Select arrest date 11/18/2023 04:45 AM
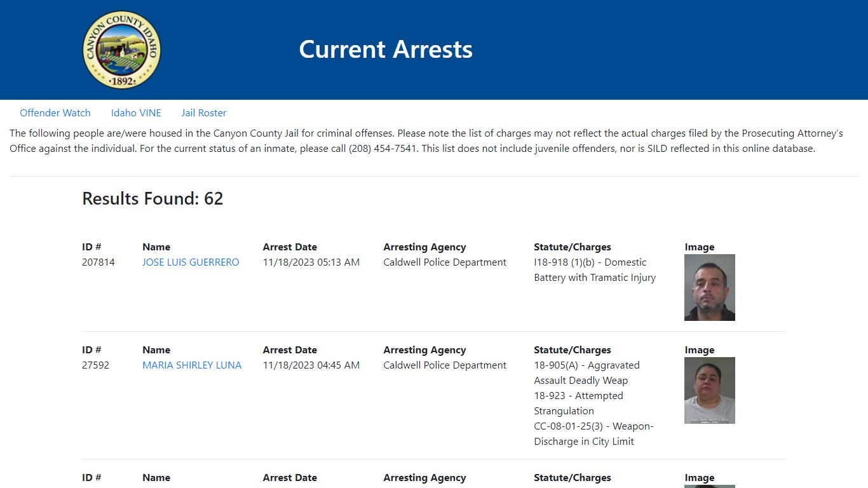868x488 pixels. tap(311, 365)
